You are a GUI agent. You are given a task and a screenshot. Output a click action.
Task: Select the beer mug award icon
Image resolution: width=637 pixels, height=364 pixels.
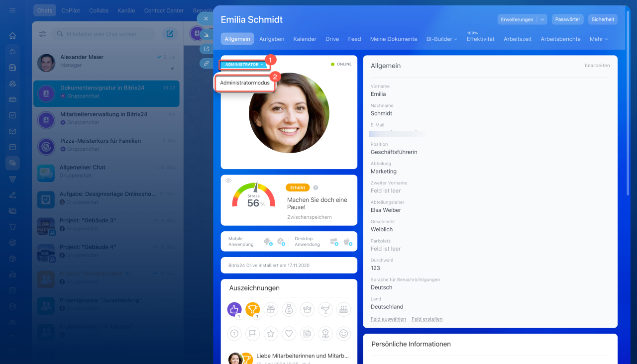point(307,333)
